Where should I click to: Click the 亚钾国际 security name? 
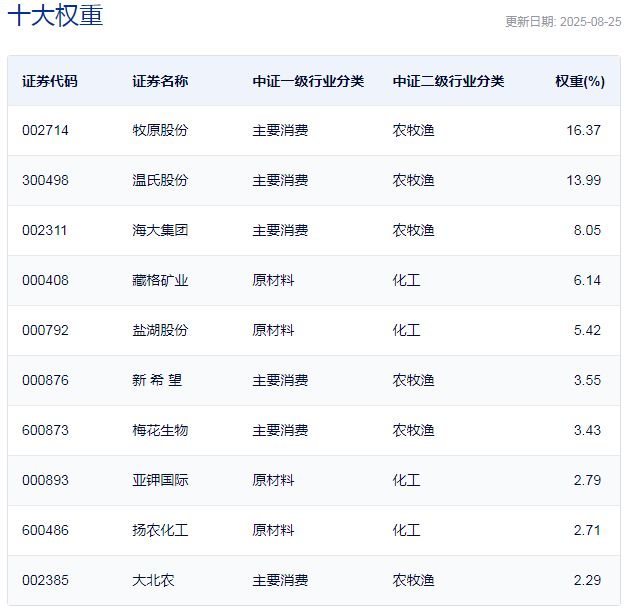160,480
